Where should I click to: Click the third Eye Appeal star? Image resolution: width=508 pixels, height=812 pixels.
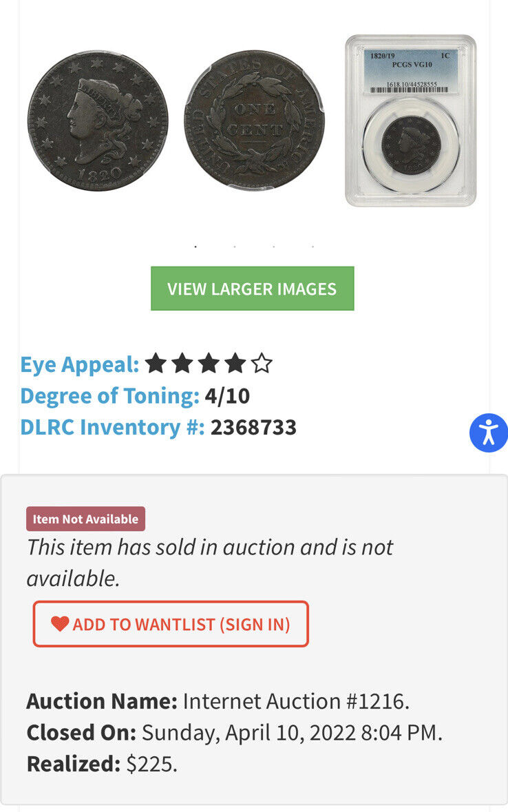pyautogui.click(x=208, y=363)
